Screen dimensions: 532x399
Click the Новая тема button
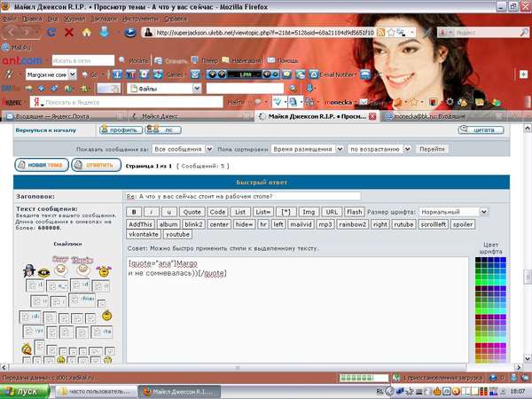(41, 165)
